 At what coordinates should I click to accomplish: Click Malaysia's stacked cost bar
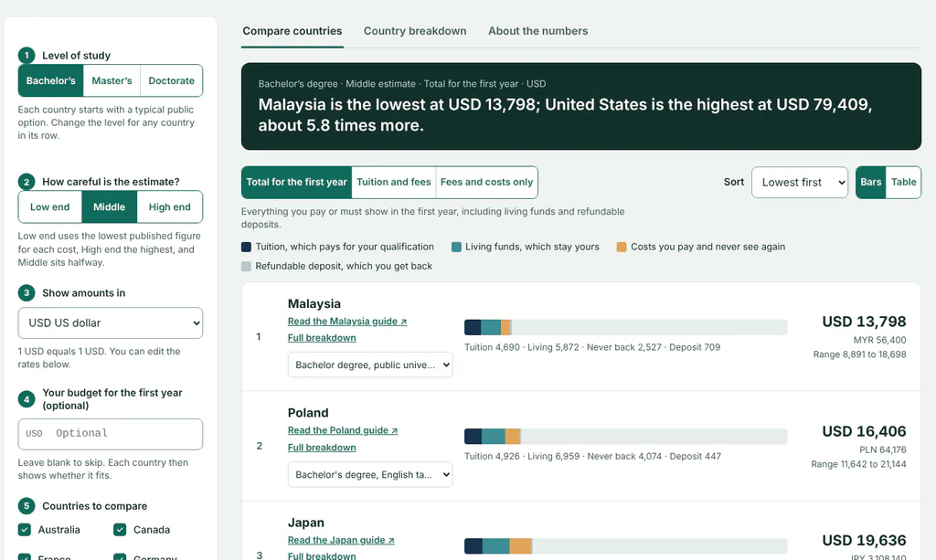[x=625, y=327]
